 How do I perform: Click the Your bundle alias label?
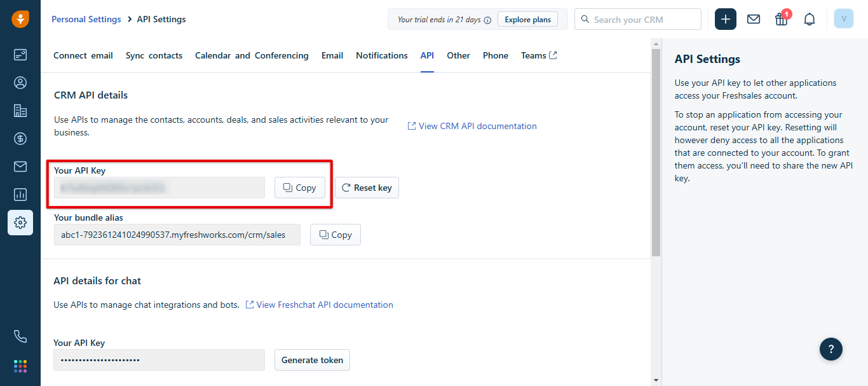click(x=88, y=217)
